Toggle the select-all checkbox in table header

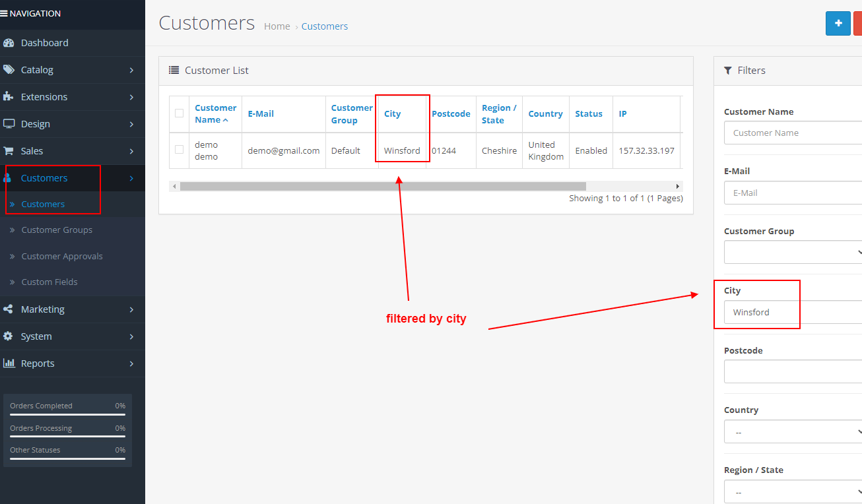click(x=179, y=113)
